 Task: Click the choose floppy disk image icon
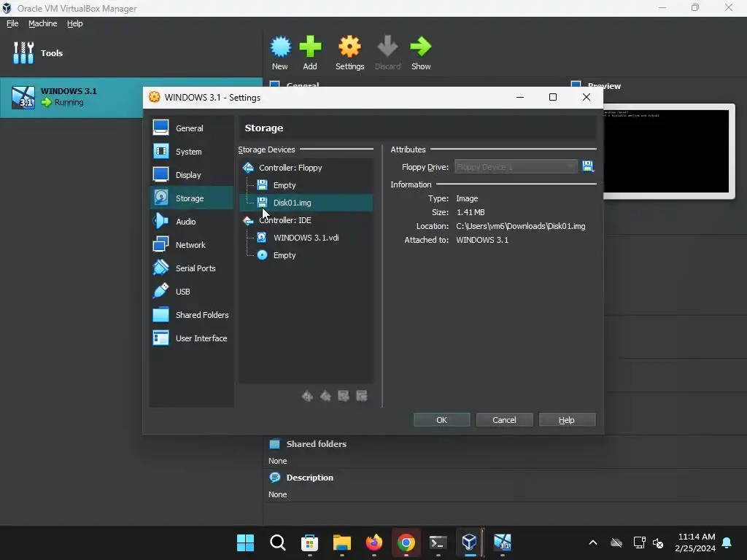pyautogui.click(x=588, y=166)
